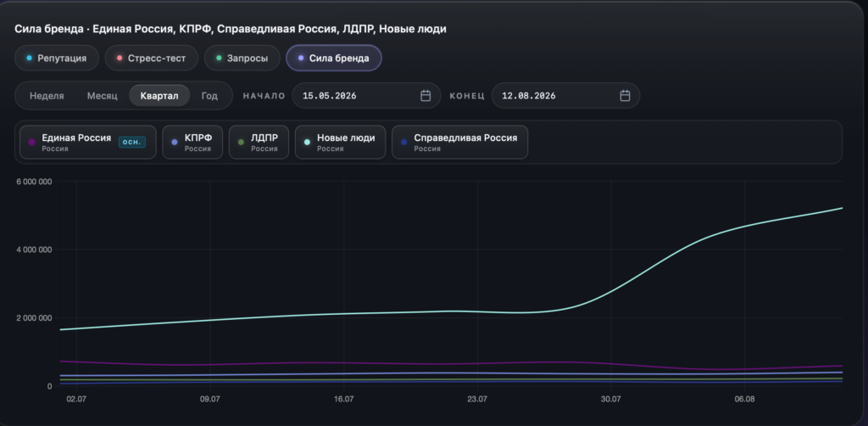Screen dimensions: 868x426
Task: Choose the Год period
Action: pyautogui.click(x=209, y=96)
